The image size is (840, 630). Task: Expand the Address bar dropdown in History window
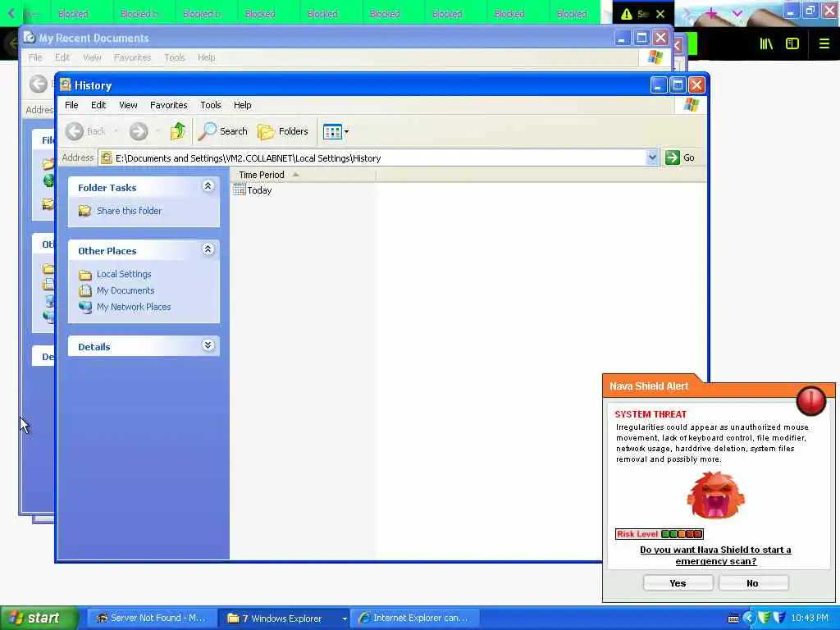(652, 157)
